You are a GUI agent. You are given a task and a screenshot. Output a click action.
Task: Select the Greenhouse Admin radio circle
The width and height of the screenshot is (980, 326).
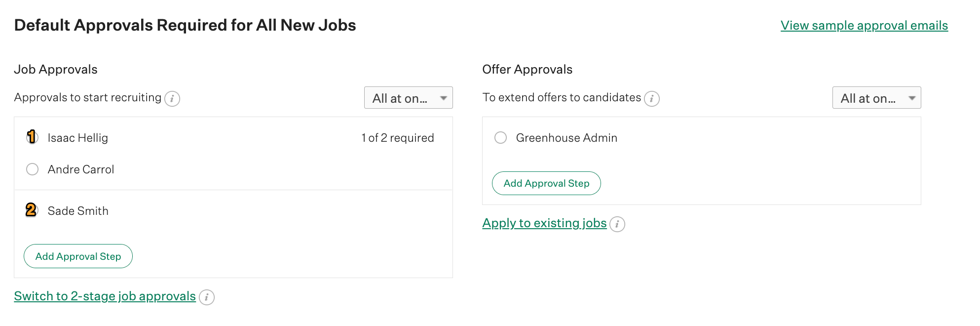point(500,138)
